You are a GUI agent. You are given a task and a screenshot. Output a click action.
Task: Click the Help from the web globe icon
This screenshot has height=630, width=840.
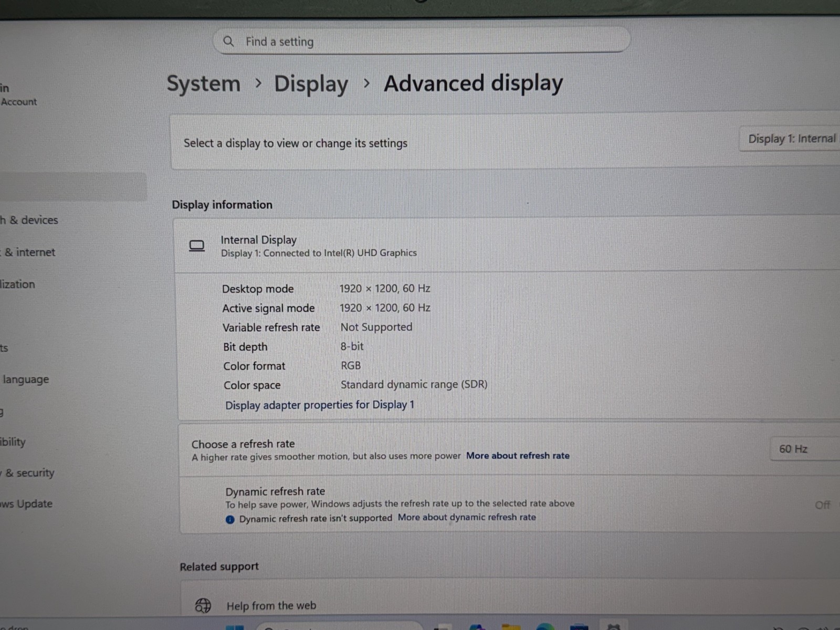203,605
